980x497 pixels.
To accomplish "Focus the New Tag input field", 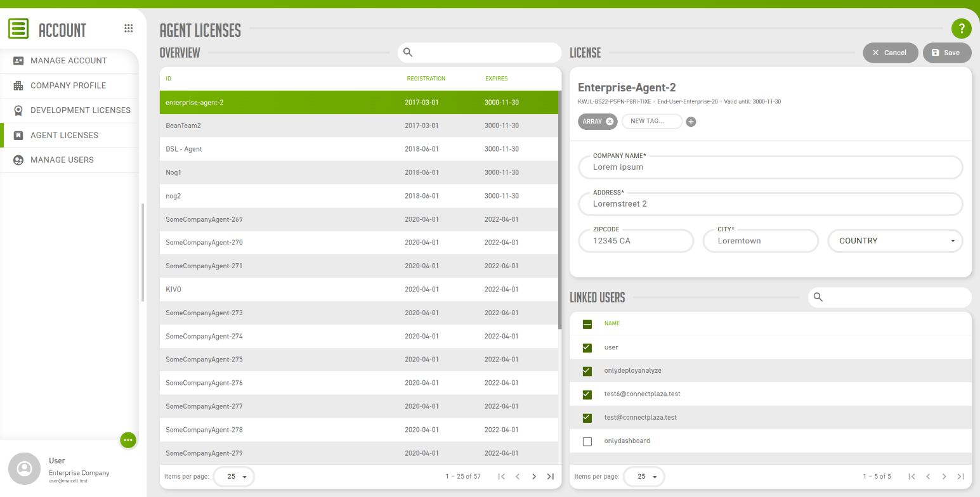I will click(652, 121).
